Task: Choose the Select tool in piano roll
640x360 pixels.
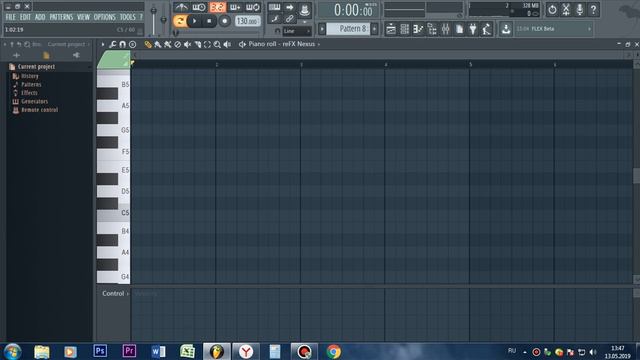Action: pyautogui.click(x=207, y=44)
